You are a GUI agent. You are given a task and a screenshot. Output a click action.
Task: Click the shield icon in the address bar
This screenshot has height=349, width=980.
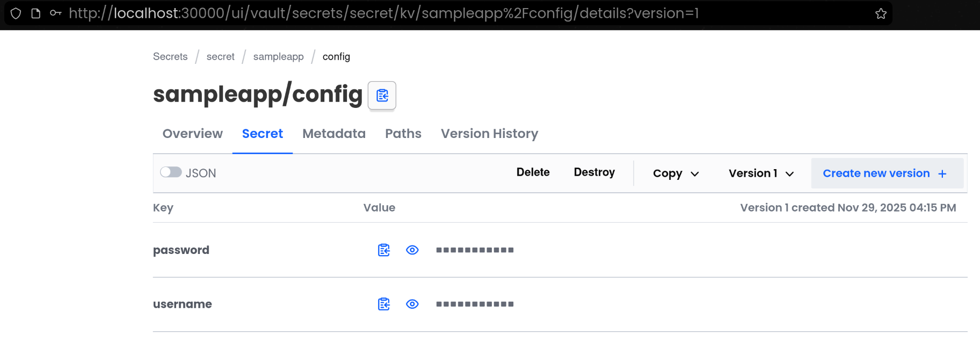click(16, 13)
